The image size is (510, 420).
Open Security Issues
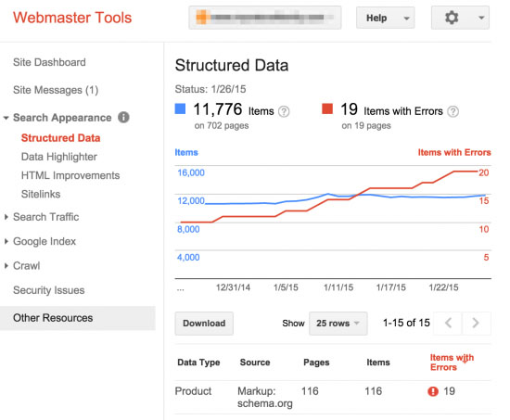pos(49,290)
